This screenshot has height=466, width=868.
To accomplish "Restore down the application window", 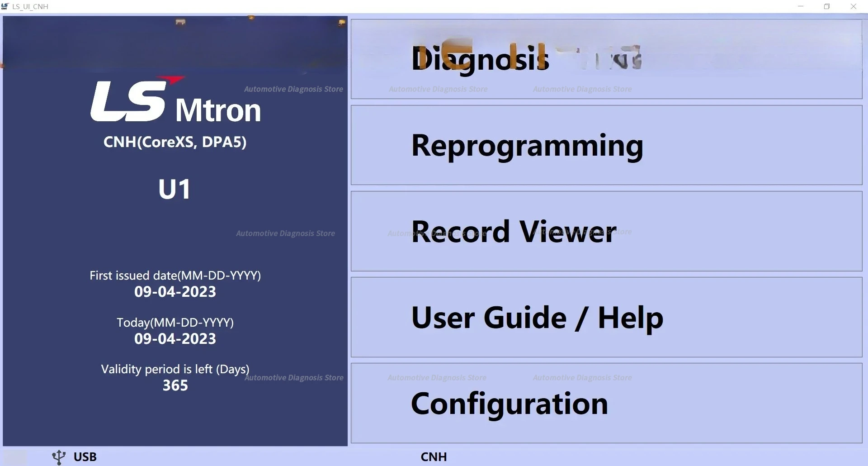I will (827, 6).
